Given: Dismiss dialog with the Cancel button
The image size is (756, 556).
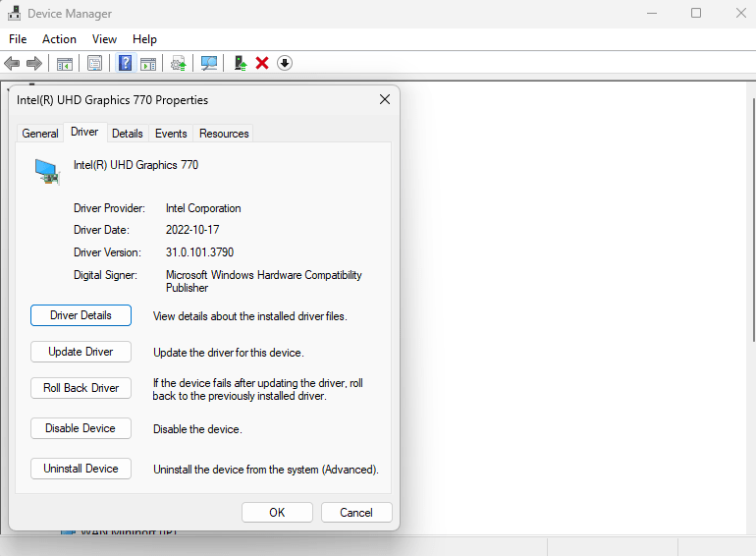Looking at the screenshot, I should [x=356, y=512].
